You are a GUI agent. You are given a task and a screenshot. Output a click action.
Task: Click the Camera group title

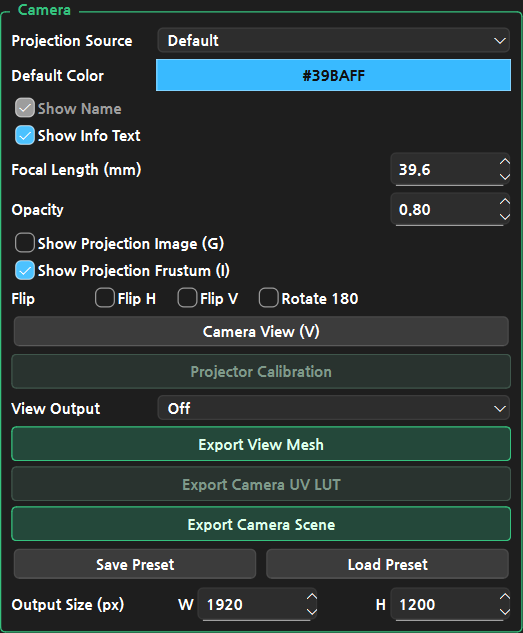coord(44,10)
